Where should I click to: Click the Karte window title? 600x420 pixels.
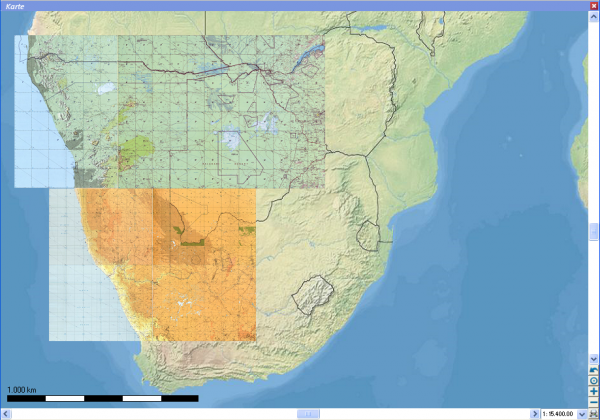click(x=15, y=6)
